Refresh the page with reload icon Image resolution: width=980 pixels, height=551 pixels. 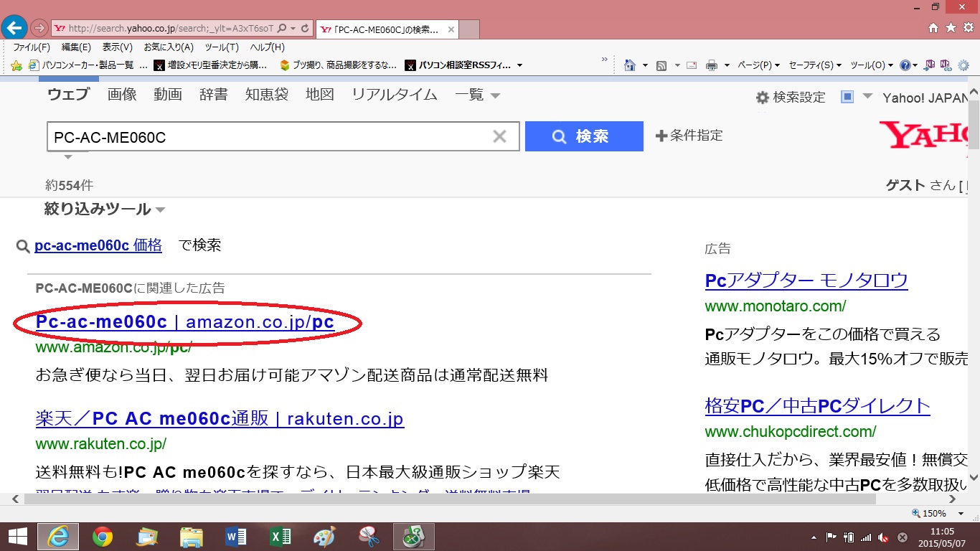pyautogui.click(x=306, y=29)
